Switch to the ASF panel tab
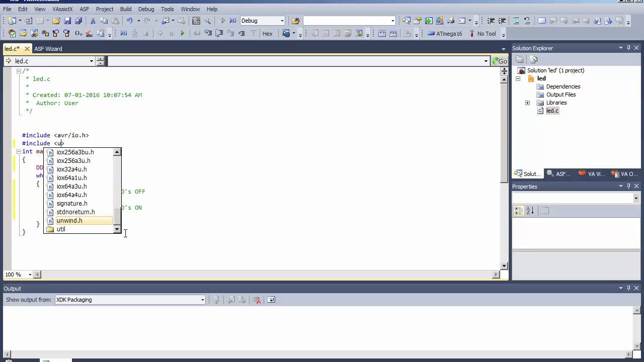644x362 pixels. [x=559, y=174]
